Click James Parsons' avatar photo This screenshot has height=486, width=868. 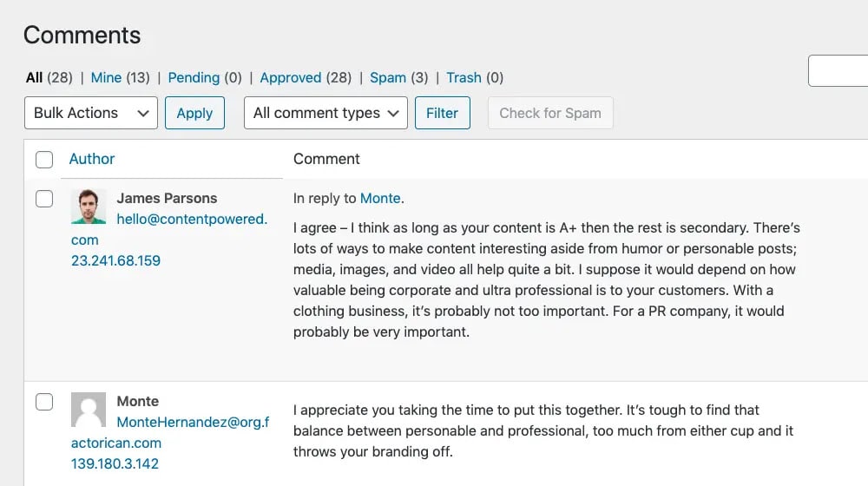click(x=89, y=207)
